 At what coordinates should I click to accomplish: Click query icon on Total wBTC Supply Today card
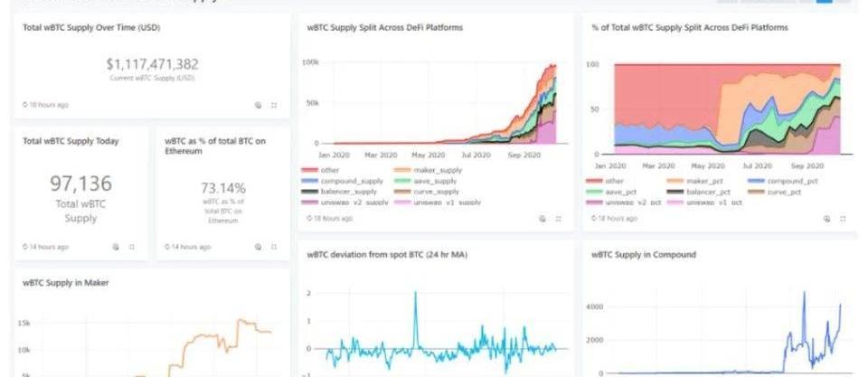[116, 246]
